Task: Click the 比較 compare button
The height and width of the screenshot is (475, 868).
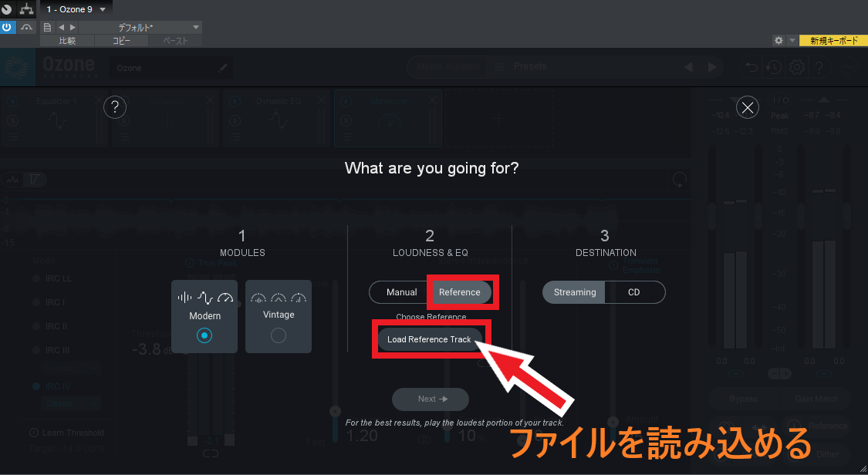Action: (x=68, y=41)
